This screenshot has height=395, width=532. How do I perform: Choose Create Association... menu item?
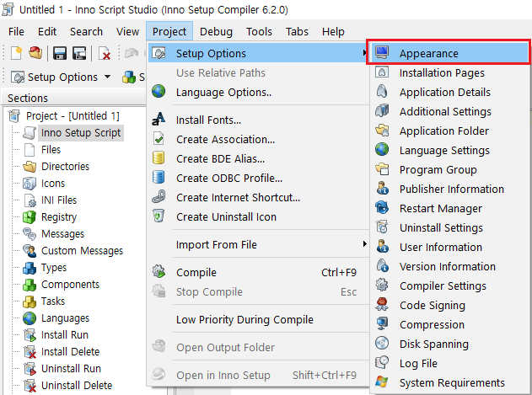[259, 139]
